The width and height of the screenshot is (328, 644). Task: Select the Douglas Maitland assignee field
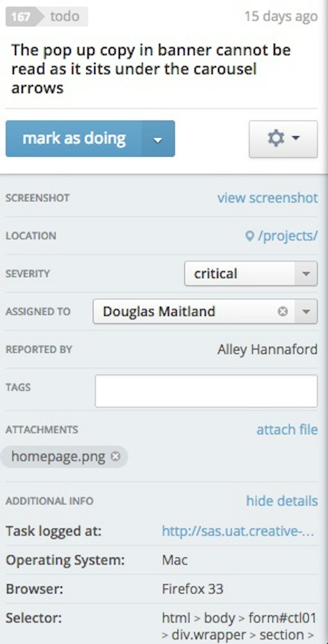[x=185, y=312]
